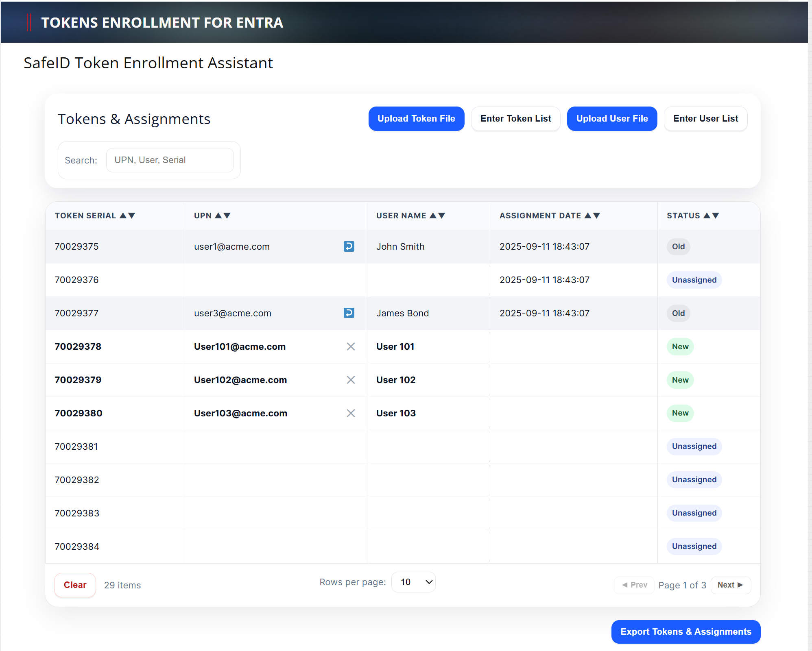Sort Status column ascending arrow

tap(707, 216)
